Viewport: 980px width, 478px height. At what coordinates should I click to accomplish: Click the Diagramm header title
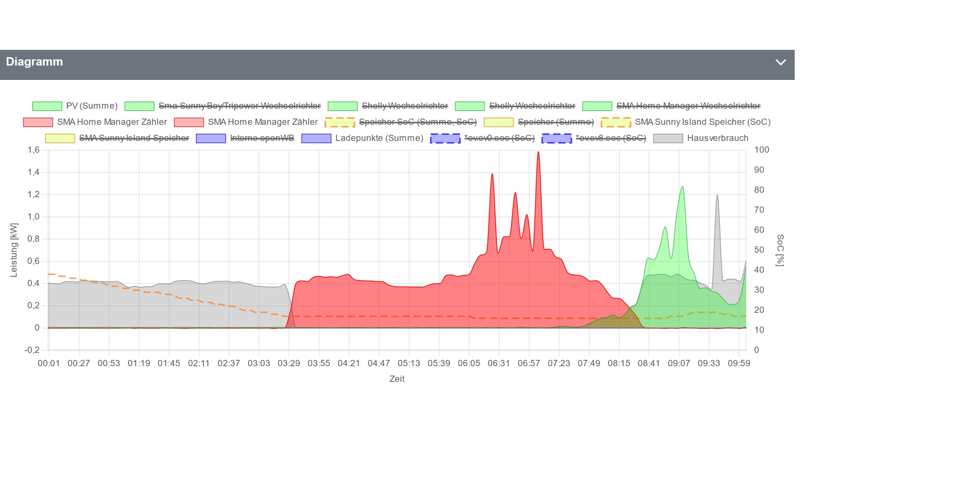point(34,62)
